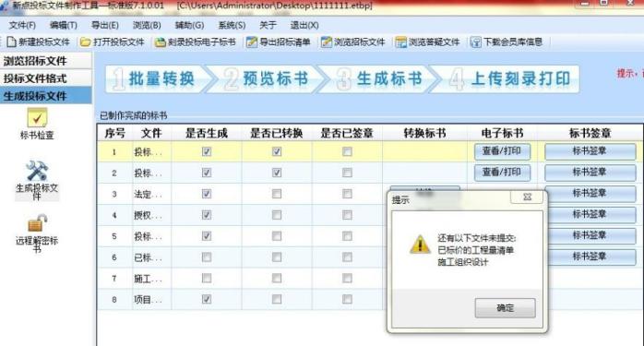Click the 电子标书 column header
Viewport: 644px width, 346px height.
coord(502,133)
